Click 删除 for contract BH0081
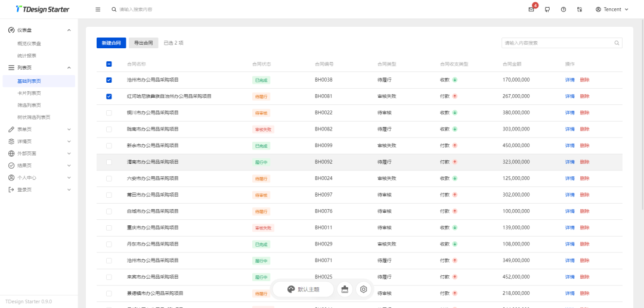 [x=584, y=97]
